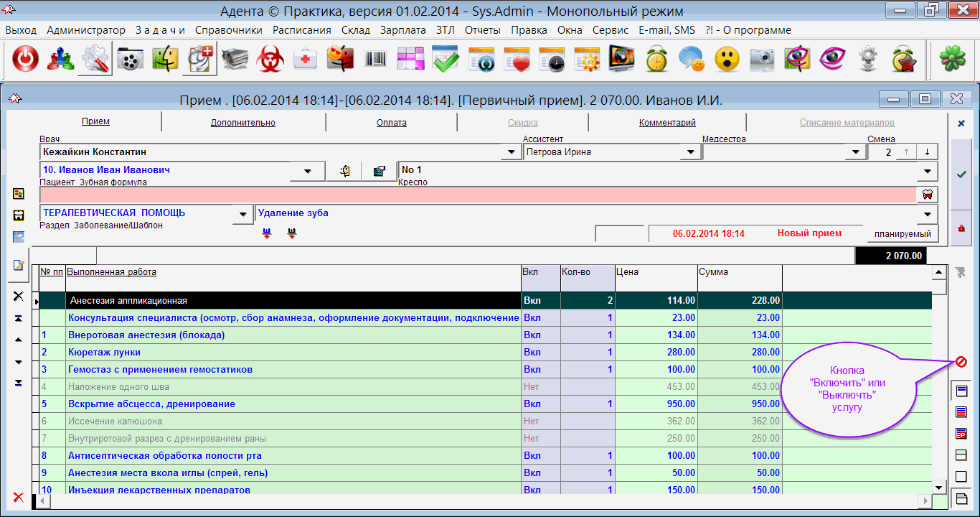
Task: Open the first-aid kit toolbar icon
Action: (x=305, y=60)
